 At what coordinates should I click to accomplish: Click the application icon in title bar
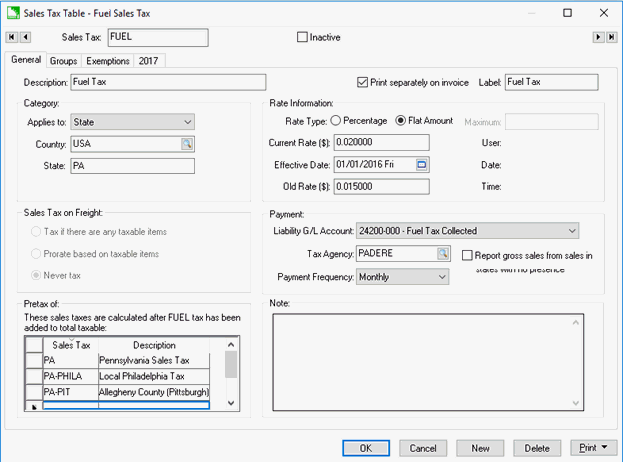click(12, 13)
